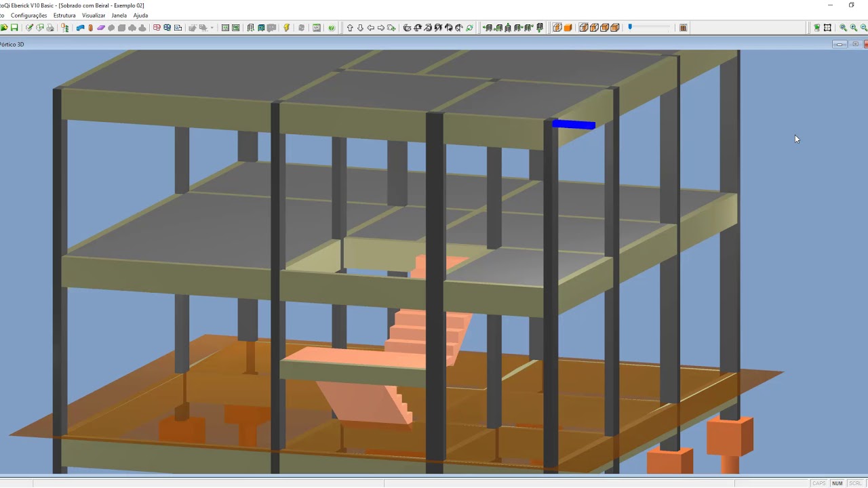Open the Estrutura menu

click(x=64, y=16)
